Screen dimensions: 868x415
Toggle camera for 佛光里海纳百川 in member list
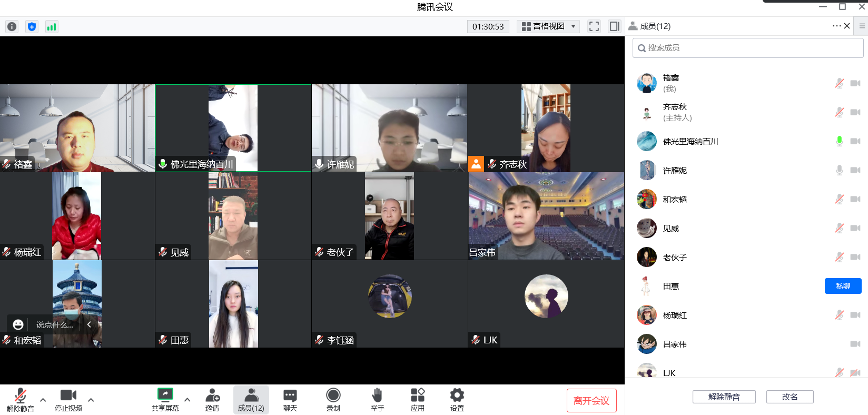point(855,141)
